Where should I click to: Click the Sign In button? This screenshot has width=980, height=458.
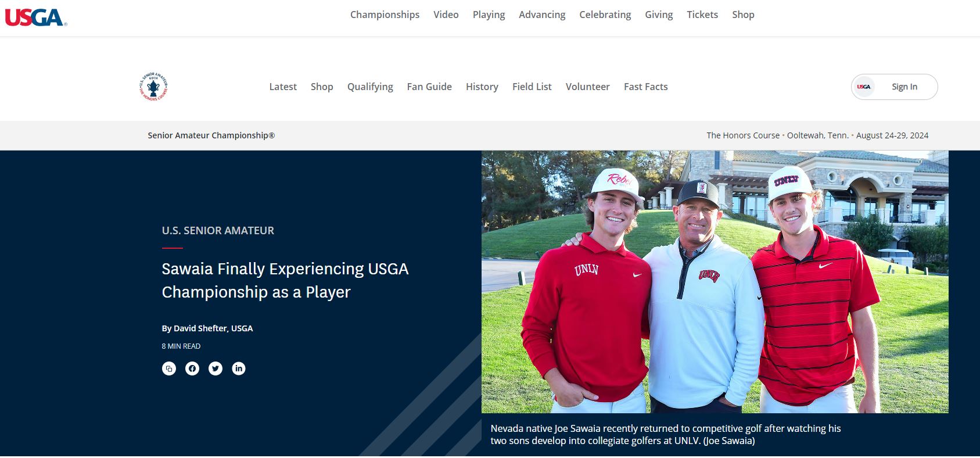click(x=904, y=86)
